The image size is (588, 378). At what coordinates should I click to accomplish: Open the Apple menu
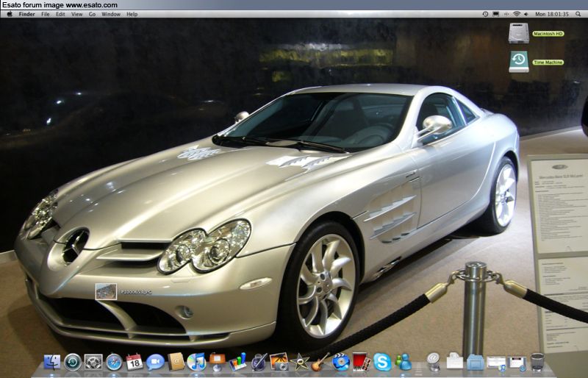click(x=10, y=14)
